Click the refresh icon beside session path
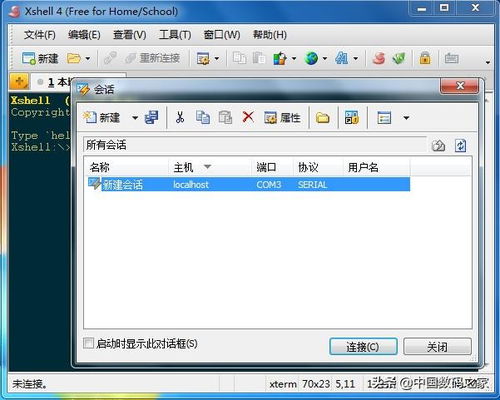Screen dimensions: 500x400 point(460,146)
